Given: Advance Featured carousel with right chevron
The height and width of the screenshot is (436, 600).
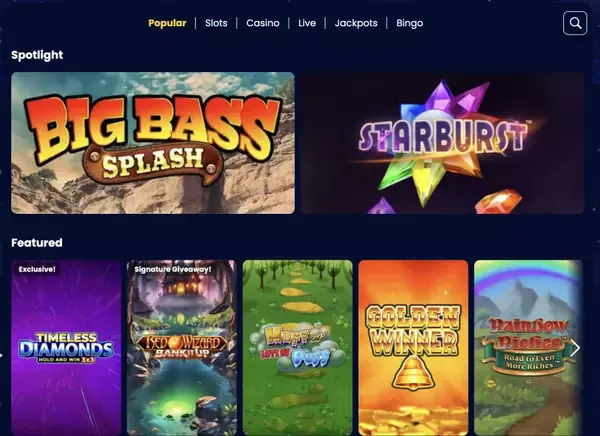Looking at the screenshot, I should pos(575,348).
